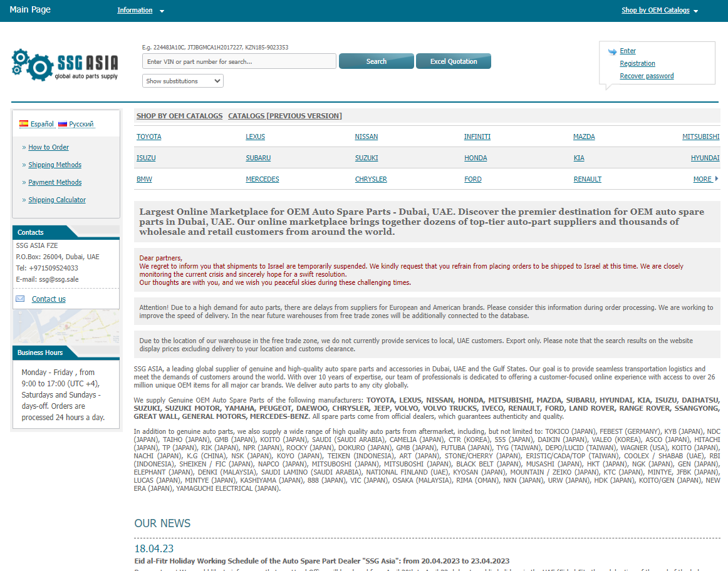Click the Excel Quotation button

click(454, 61)
